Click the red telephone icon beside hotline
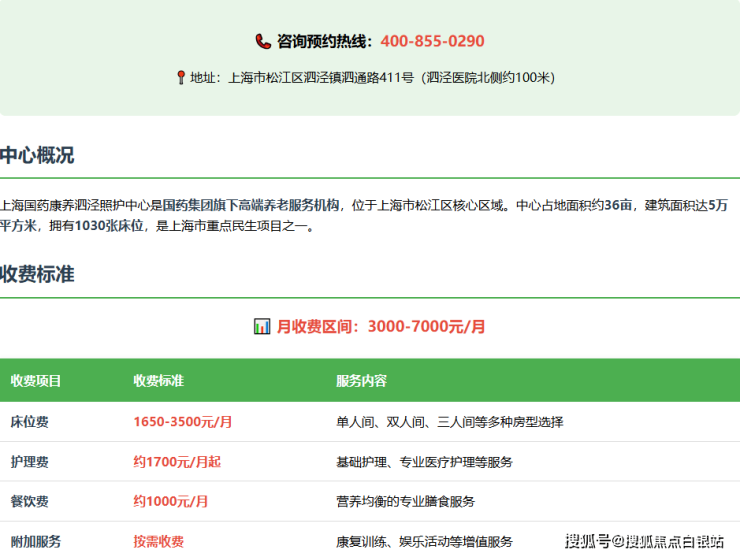 point(263,42)
